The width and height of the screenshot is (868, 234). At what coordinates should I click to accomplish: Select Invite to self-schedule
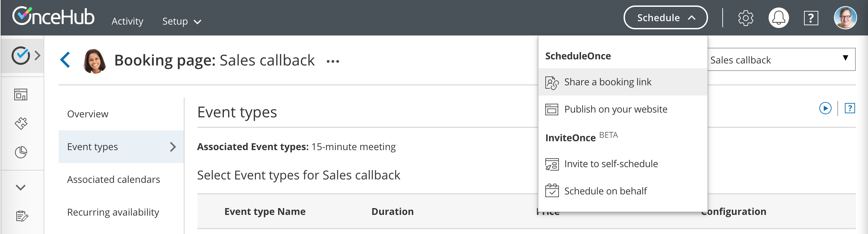click(x=611, y=164)
